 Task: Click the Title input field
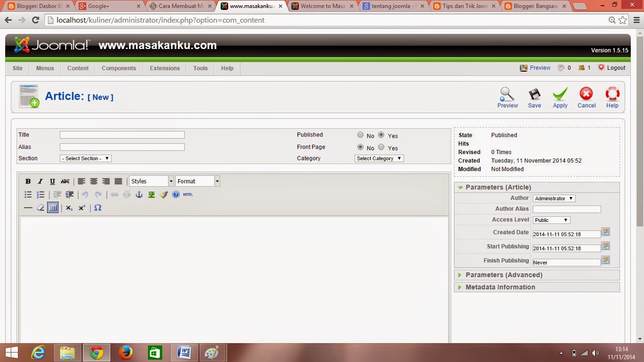point(122,135)
